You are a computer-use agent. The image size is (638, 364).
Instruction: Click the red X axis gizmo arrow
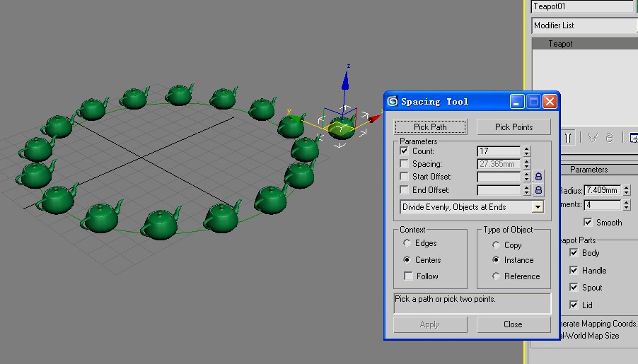tap(374, 118)
